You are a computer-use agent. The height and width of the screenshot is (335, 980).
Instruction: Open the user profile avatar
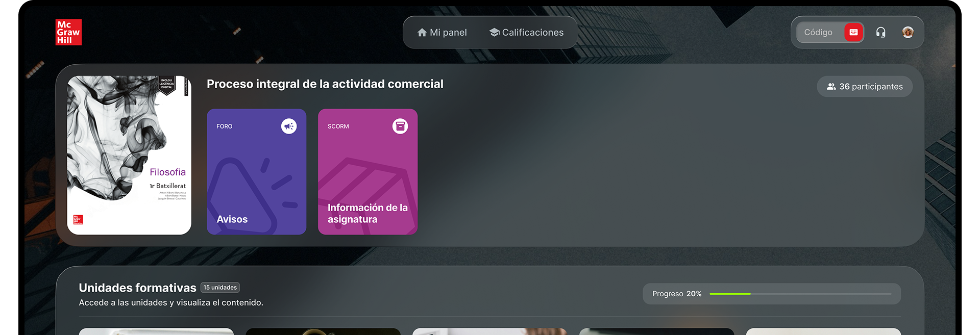[908, 33]
